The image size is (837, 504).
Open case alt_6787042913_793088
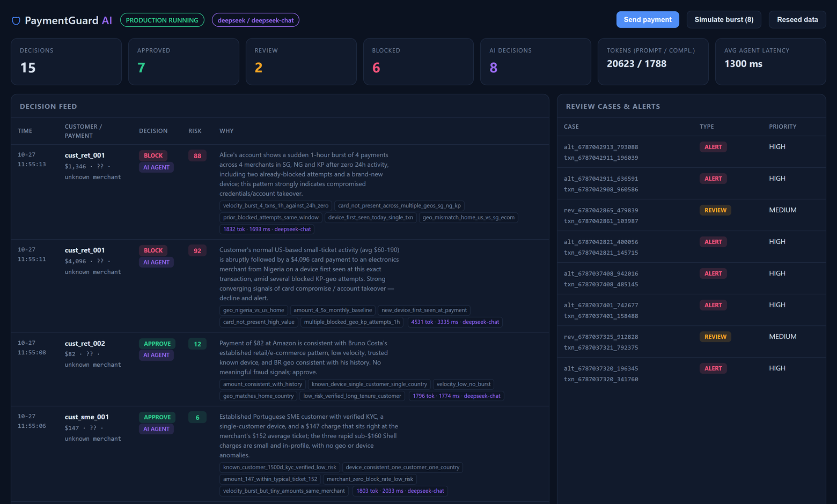tap(601, 147)
